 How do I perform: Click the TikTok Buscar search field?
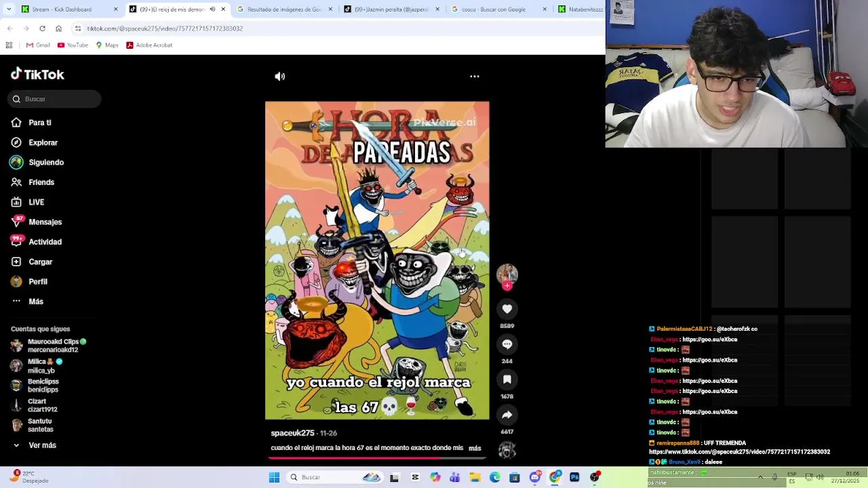click(x=55, y=99)
